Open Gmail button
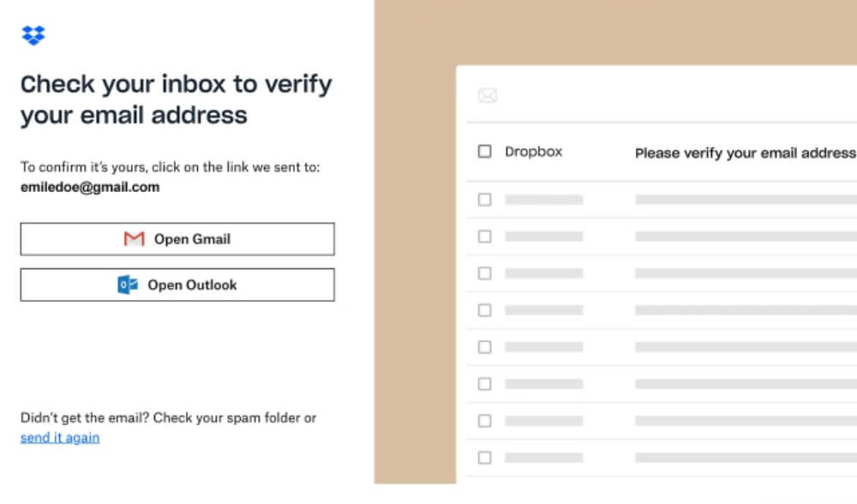The image size is (857, 504). point(177,239)
